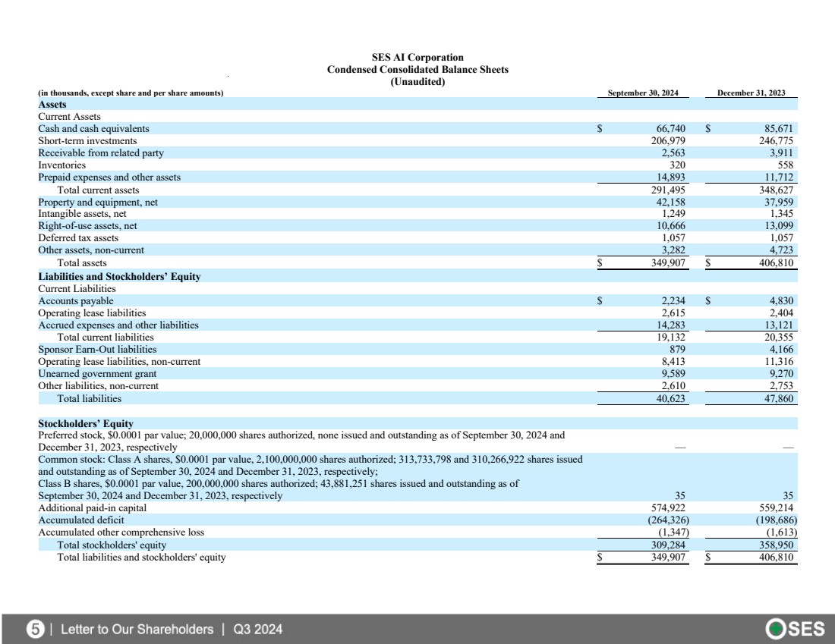This screenshot has width=835, height=644.
Task: Click the 'Accumulated deficit' row label
Action: pos(81,520)
